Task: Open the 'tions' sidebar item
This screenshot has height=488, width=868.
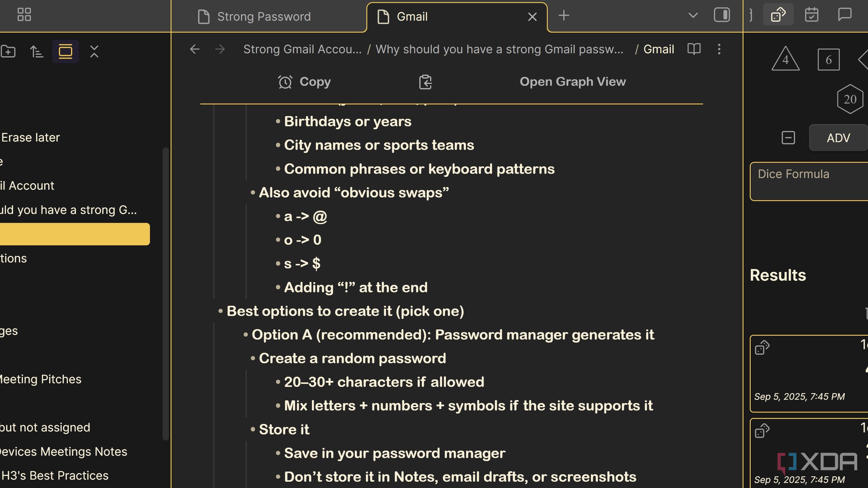Action: click(13, 258)
